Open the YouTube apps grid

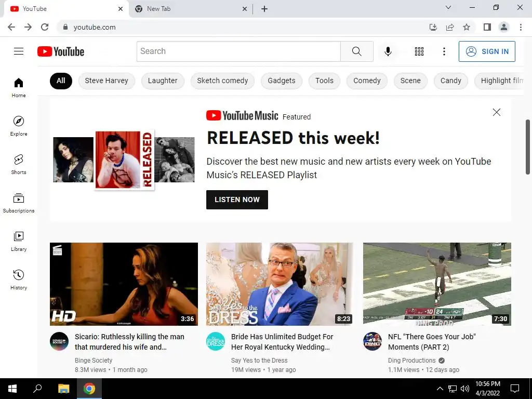tap(419, 51)
